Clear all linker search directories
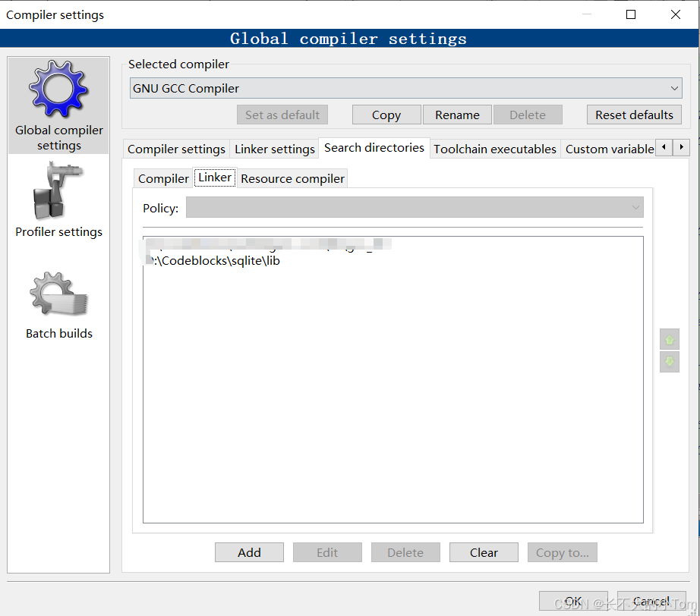Screen dimensions: 700x616 pyautogui.click(x=484, y=552)
